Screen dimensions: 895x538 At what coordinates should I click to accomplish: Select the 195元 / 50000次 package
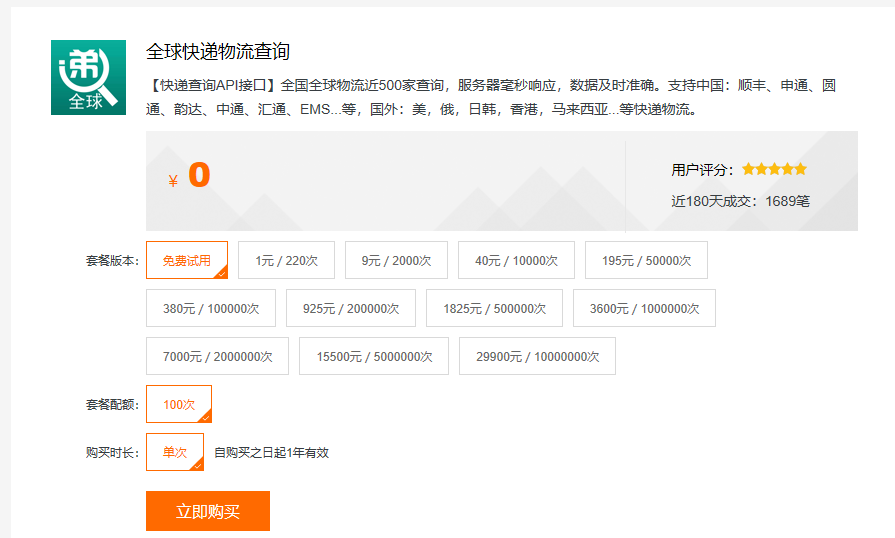(646, 260)
